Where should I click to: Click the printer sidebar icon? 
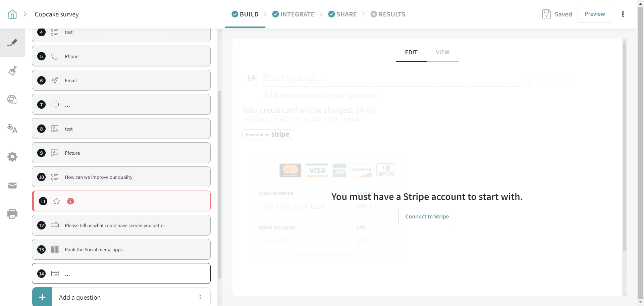pos(12,214)
